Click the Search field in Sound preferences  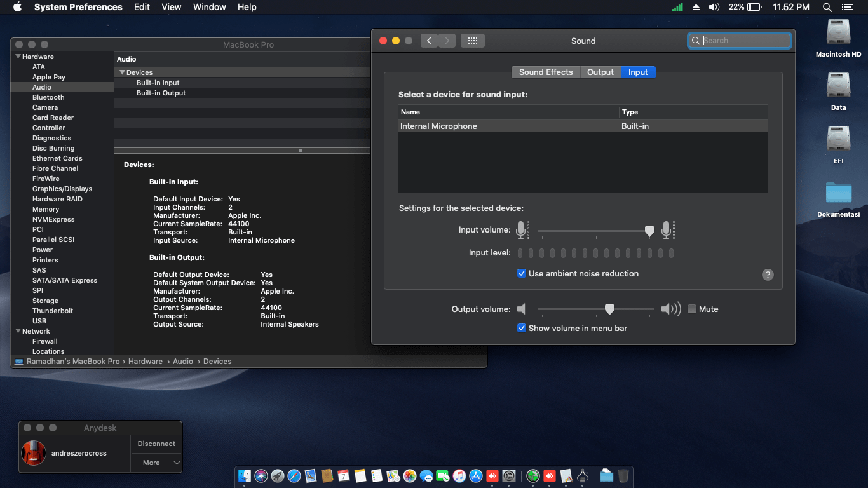[739, 40]
